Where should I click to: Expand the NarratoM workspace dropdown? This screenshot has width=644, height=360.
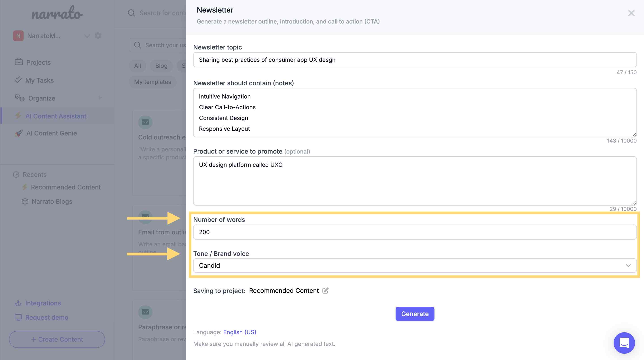click(x=87, y=36)
